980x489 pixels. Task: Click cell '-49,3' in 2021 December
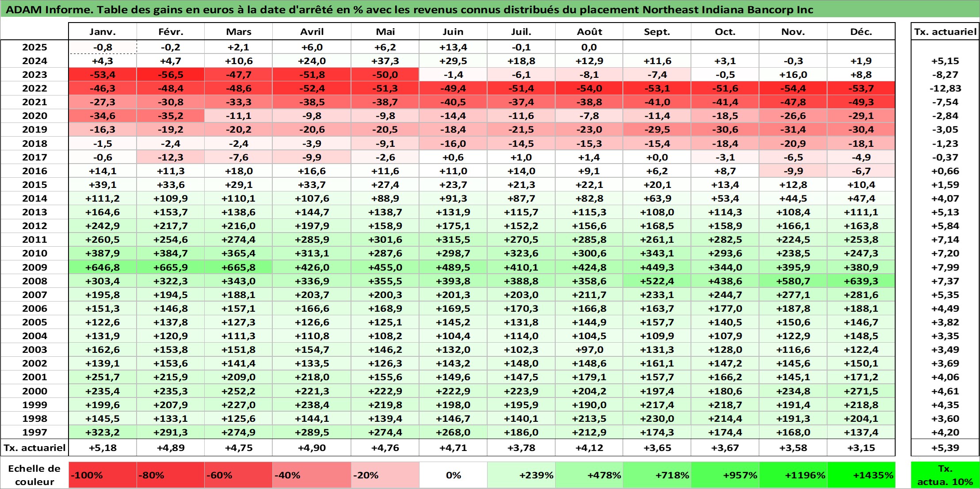(x=861, y=102)
